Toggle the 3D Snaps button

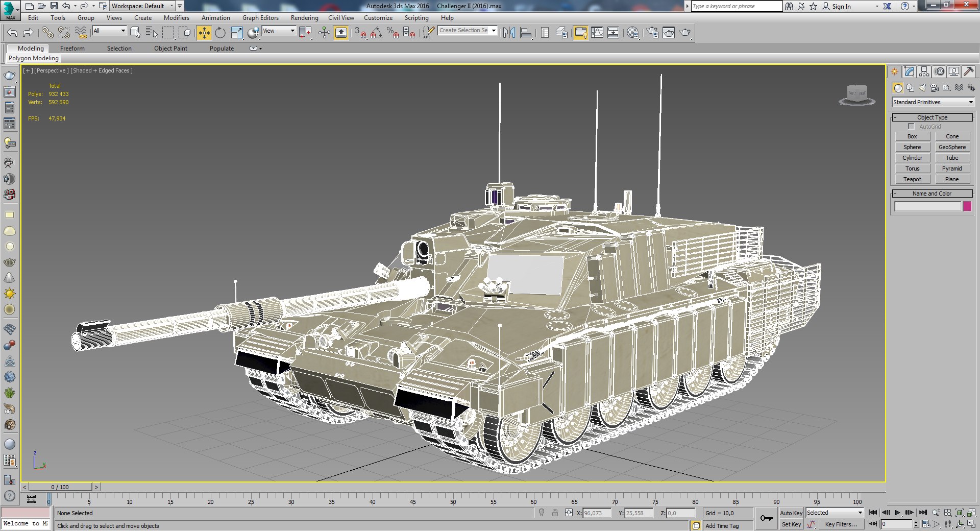(x=360, y=33)
